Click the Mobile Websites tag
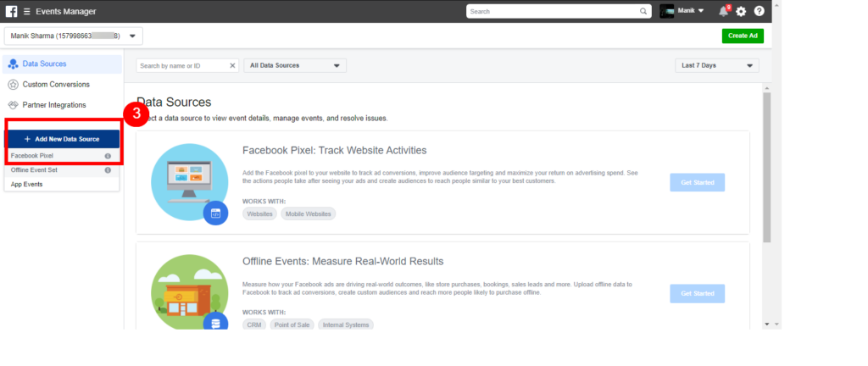The height and width of the screenshot is (366, 868). click(309, 214)
